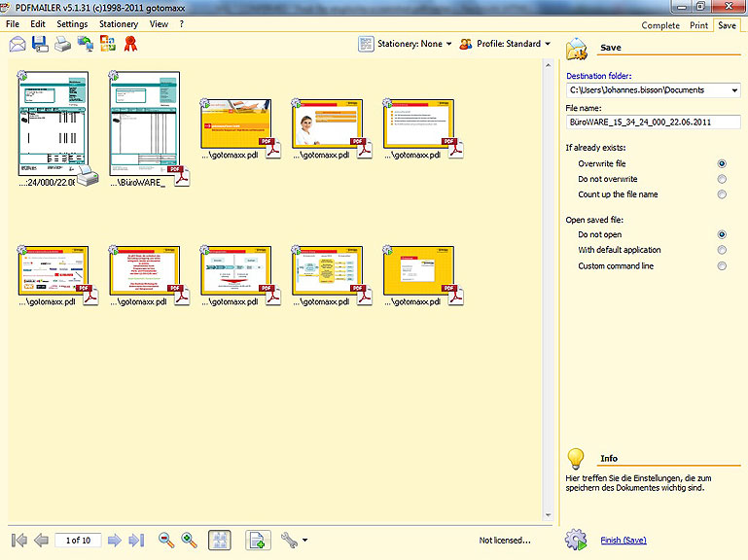
Task: Click PDF badge on BüroWARE_ thumbnail
Action: click(x=179, y=176)
